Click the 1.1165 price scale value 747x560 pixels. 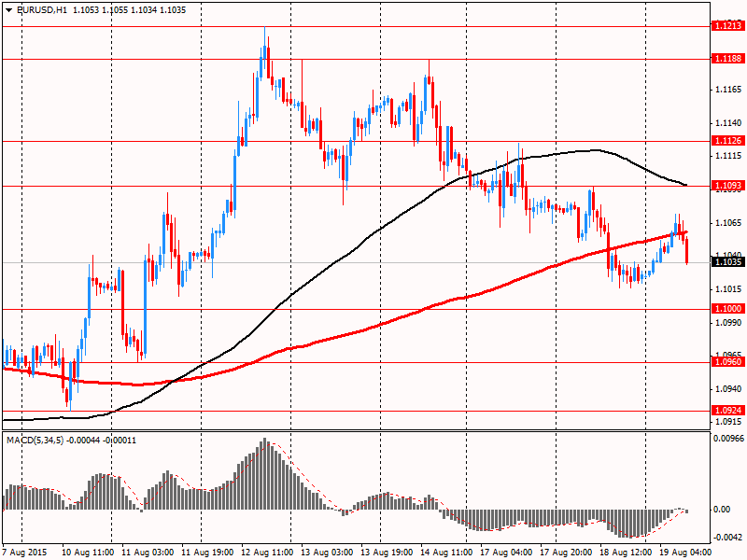point(729,90)
